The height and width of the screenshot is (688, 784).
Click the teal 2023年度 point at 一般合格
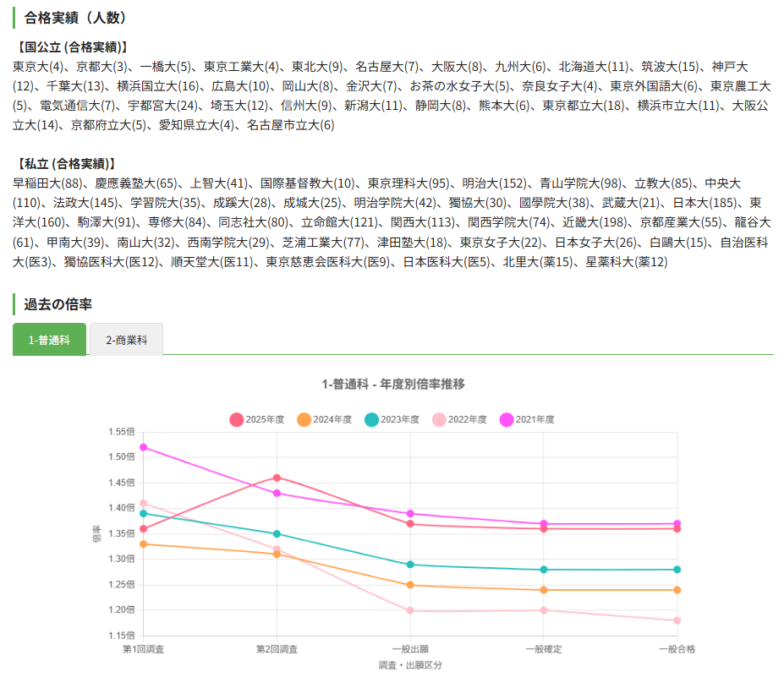(677, 570)
